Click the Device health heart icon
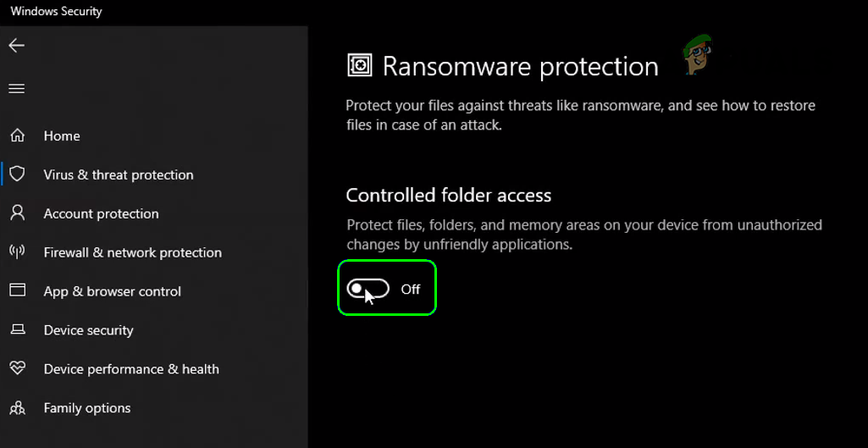The height and width of the screenshot is (448, 868). click(17, 368)
